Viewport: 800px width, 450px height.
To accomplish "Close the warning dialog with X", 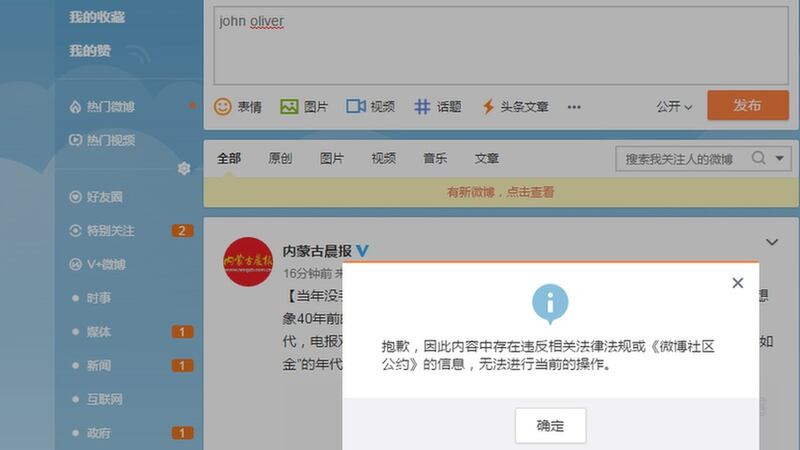I will pyautogui.click(x=738, y=283).
